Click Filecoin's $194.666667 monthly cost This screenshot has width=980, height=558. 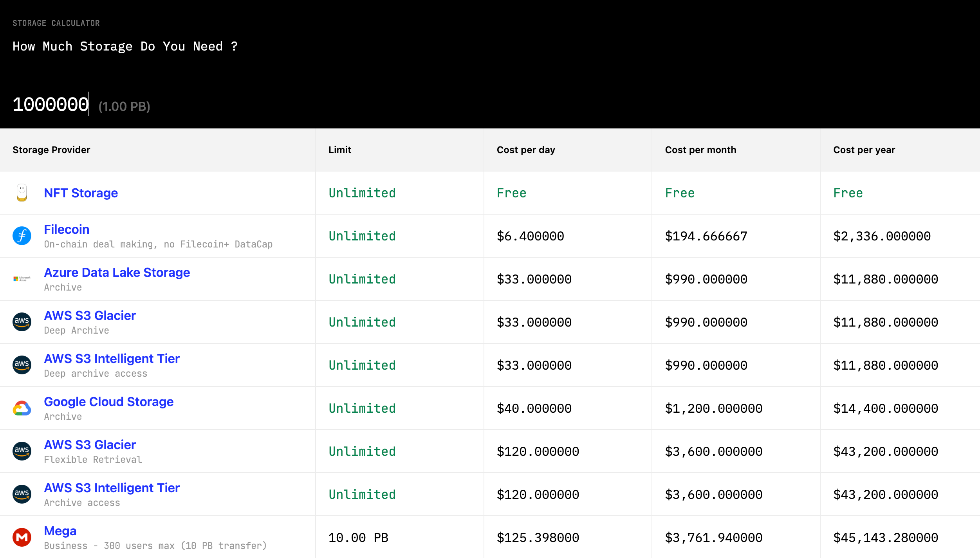click(x=706, y=236)
